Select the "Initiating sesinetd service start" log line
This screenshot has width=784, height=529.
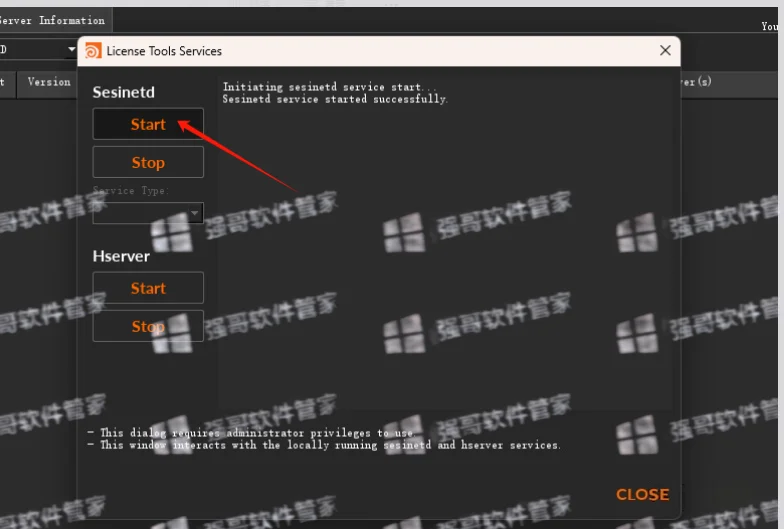(329, 87)
